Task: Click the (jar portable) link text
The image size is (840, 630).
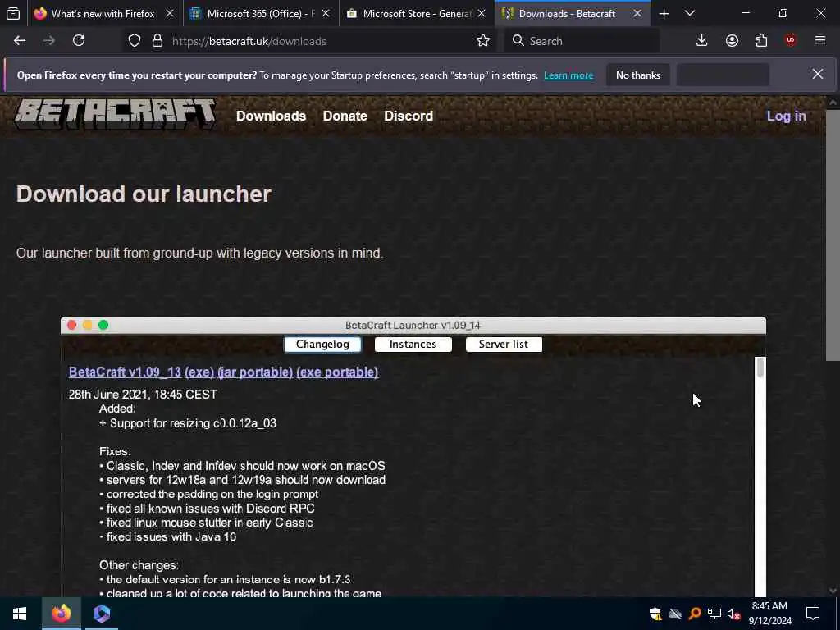Action: pos(255,372)
